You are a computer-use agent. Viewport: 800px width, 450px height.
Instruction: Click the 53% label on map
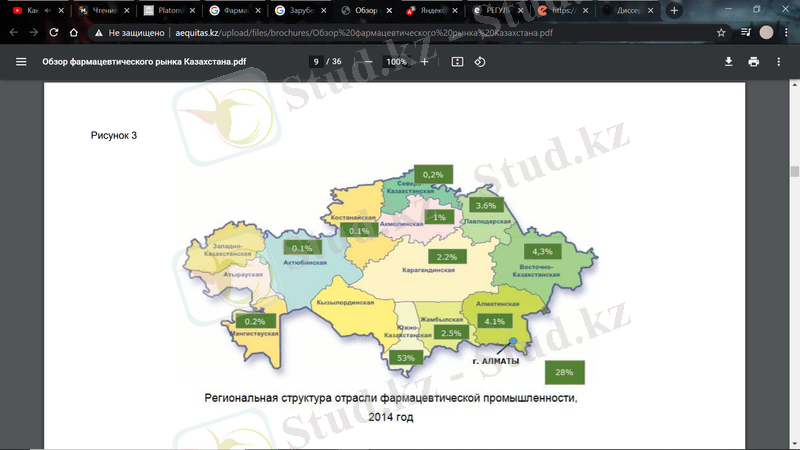[406, 358]
